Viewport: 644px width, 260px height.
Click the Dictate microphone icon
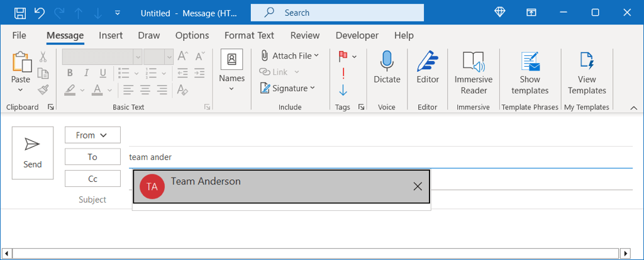click(387, 61)
